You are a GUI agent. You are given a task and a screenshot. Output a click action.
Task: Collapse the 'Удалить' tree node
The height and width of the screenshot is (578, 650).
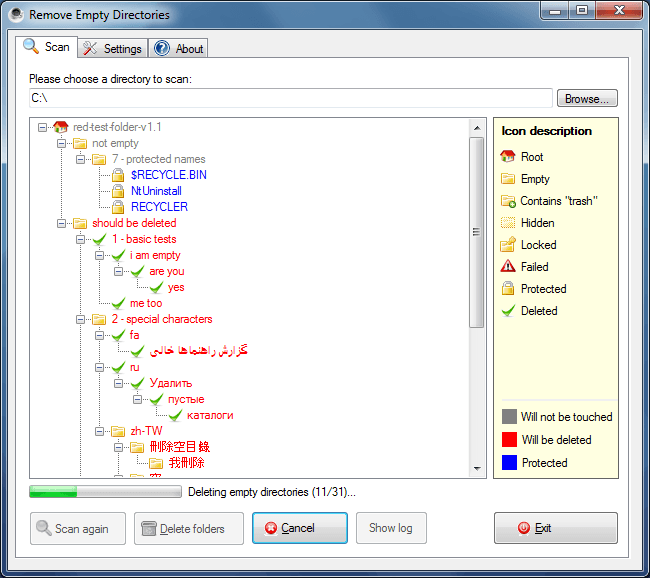(x=119, y=383)
